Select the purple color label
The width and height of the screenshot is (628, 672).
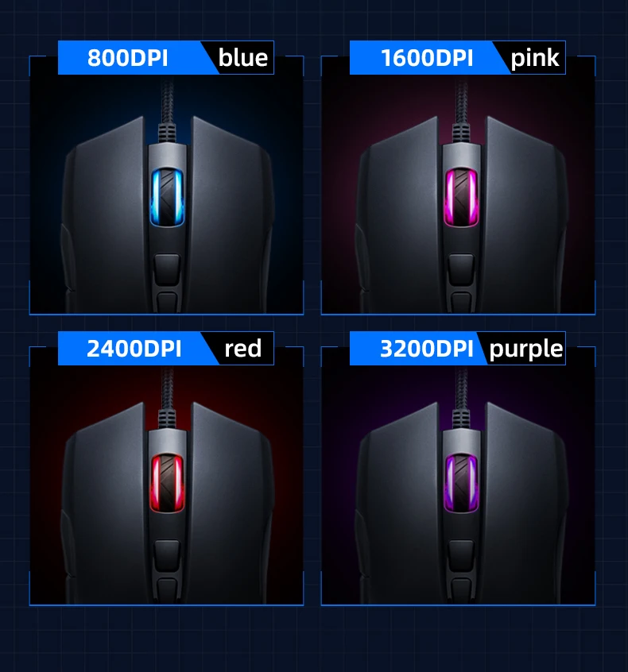tap(526, 350)
